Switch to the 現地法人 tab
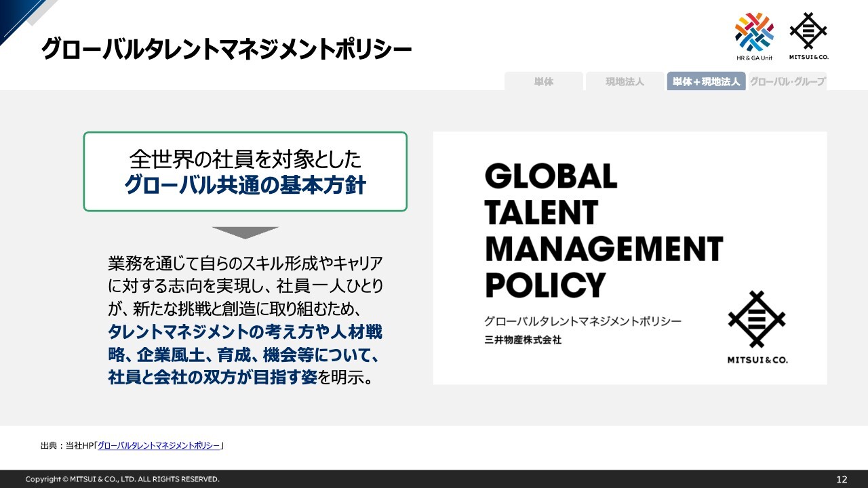The height and width of the screenshot is (488, 868). [625, 81]
